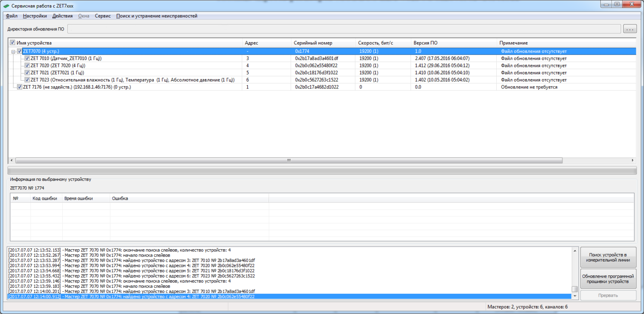Screen dimensions: 644x314
Task: Open the Настройки menu
Action: tap(35, 16)
